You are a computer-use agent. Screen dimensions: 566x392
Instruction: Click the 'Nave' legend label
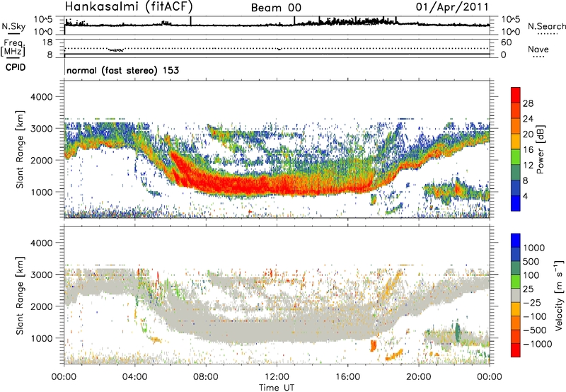(x=538, y=49)
